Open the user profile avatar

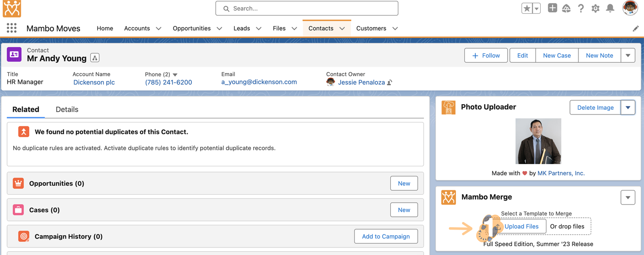[630, 8]
